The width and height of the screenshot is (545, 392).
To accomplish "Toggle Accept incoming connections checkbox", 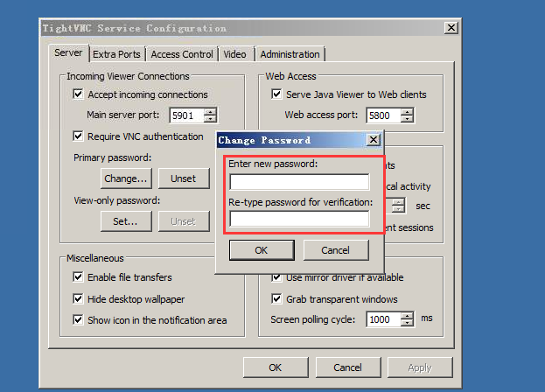I will point(78,94).
